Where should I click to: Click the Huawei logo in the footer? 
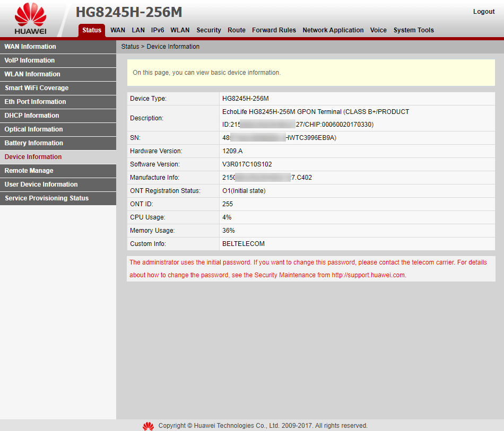[148, 425]
